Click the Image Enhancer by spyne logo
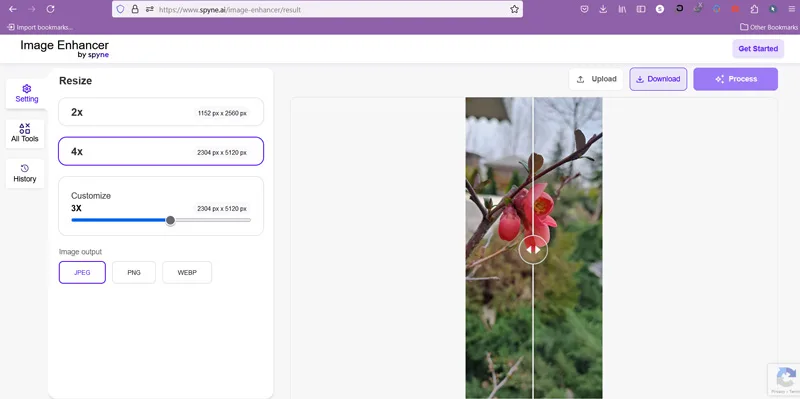 64,48
